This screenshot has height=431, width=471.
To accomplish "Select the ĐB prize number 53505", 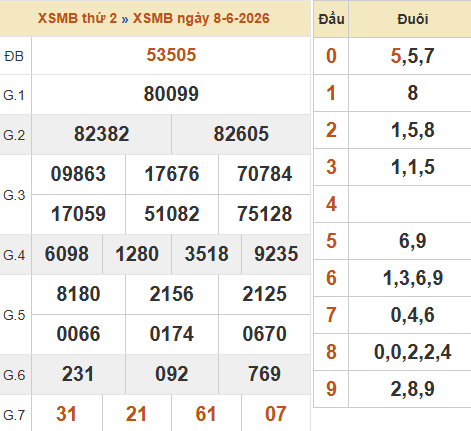I will [171, 55].
